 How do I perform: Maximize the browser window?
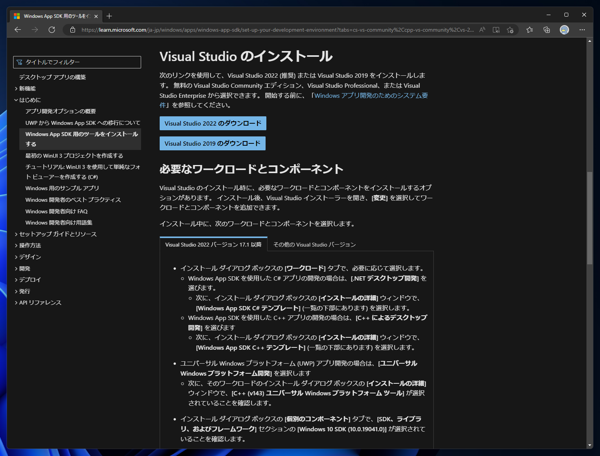click(x=566, y=15)
